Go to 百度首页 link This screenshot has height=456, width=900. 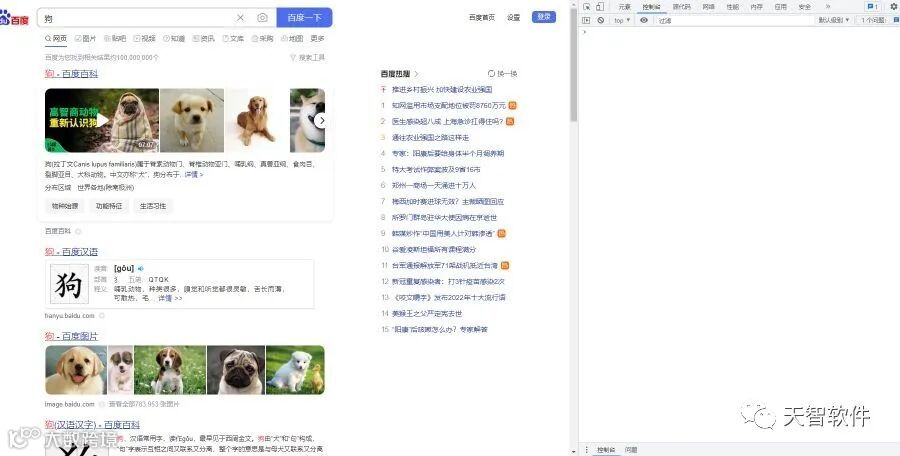point(482,18)
